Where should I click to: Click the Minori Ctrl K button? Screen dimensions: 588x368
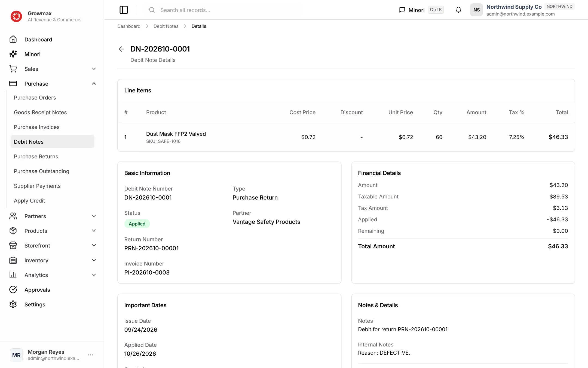coord(421,10)
